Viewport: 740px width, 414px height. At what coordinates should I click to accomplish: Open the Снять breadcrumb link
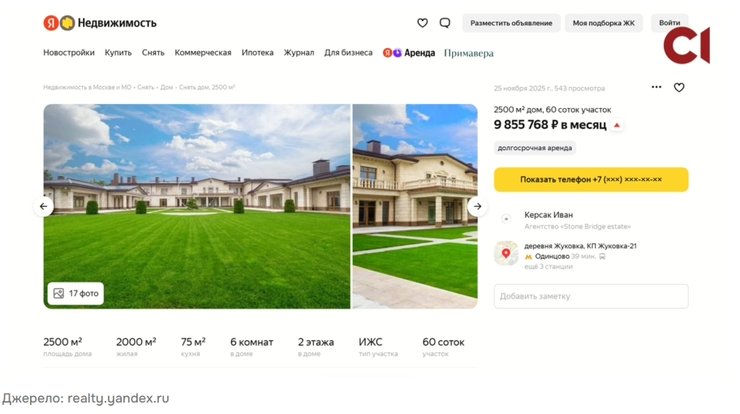[146, 87]
